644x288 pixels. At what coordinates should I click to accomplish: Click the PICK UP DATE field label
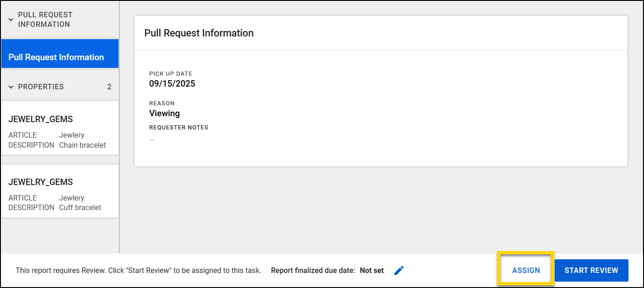[170, 74]
